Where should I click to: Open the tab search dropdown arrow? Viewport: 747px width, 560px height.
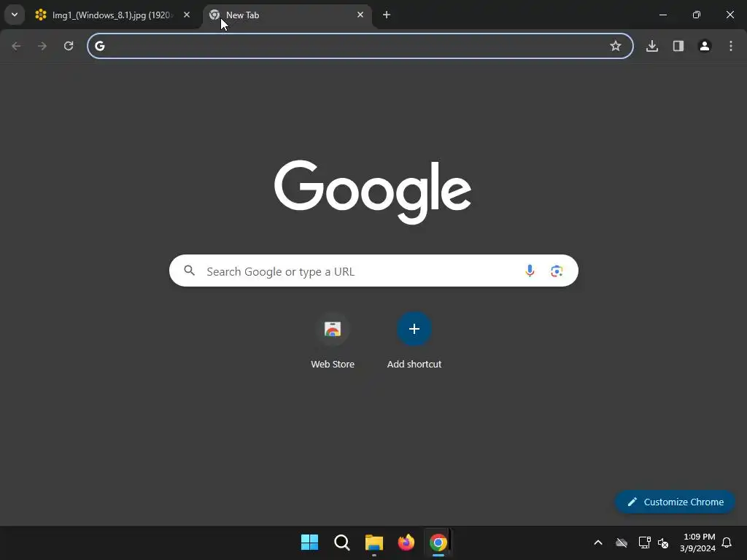click(15, 15)
